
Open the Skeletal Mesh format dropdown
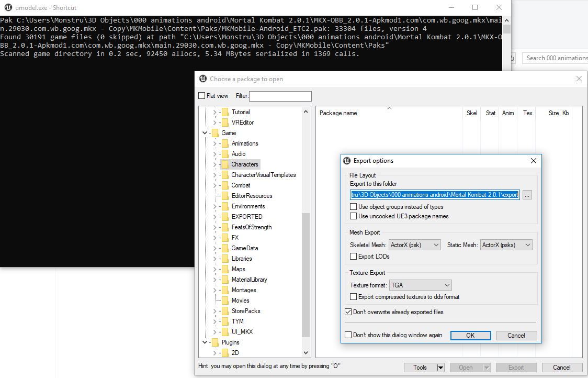point(415,244)
